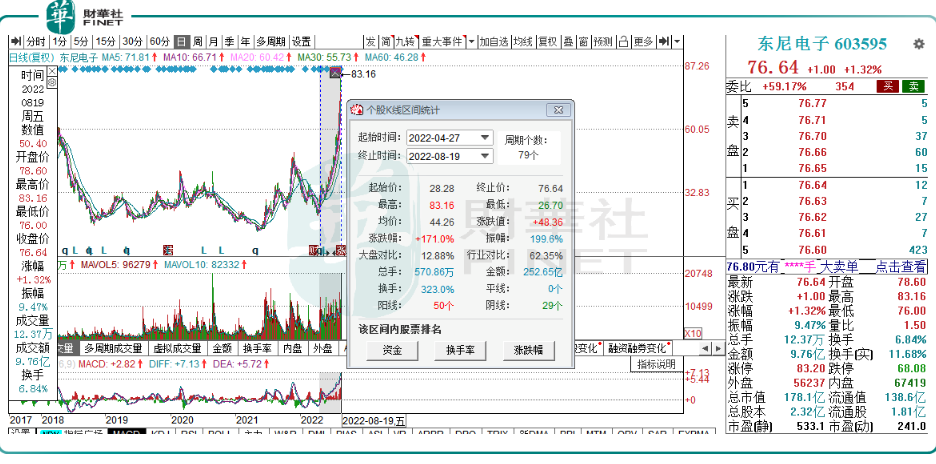Click the arrow-to-bar icon right of 更多
This screenshot has width=936, height=464.
pos(663,42)
